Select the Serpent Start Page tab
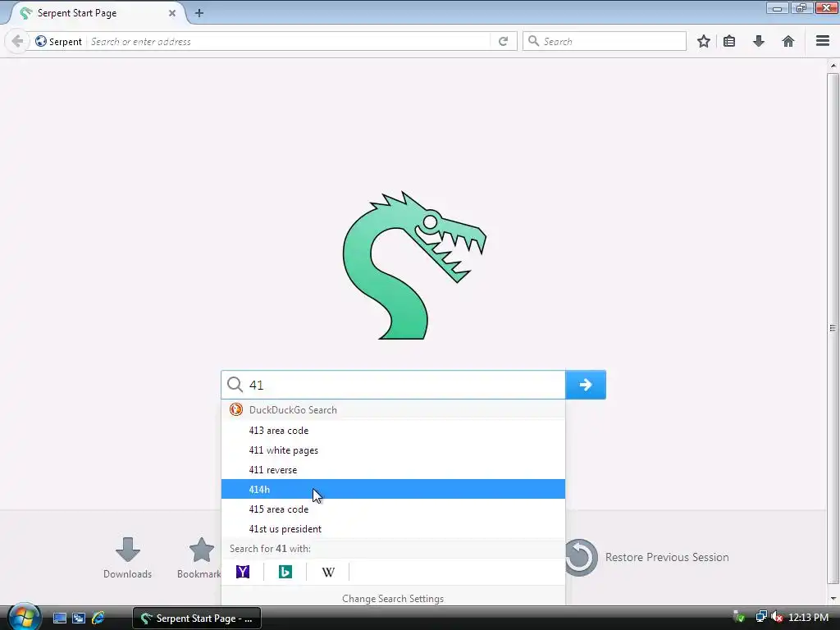 coord(97,13)
